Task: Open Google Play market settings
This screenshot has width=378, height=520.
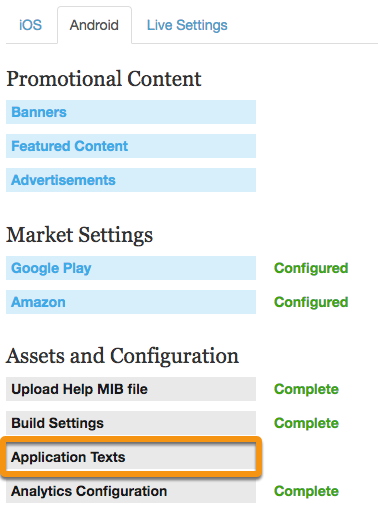Action: tap(131, 268)
